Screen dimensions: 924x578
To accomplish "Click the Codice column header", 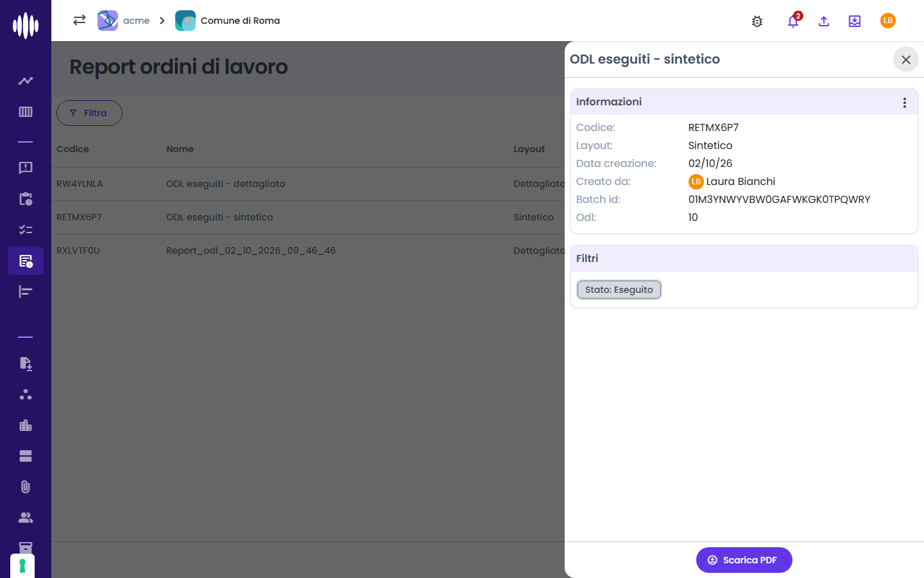I will tap(73, 149).
